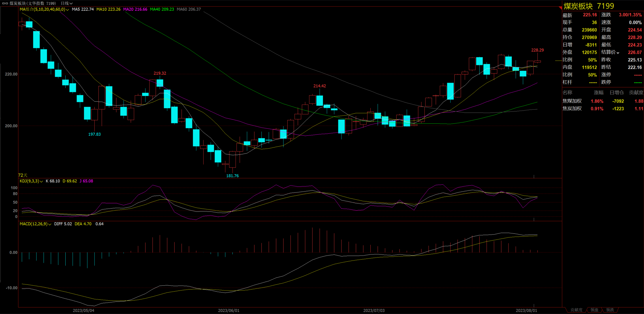Open the MACD(12,26,9) indicator dropdown
This screenshot has width=644, height=314.
(x=50, y=224)
